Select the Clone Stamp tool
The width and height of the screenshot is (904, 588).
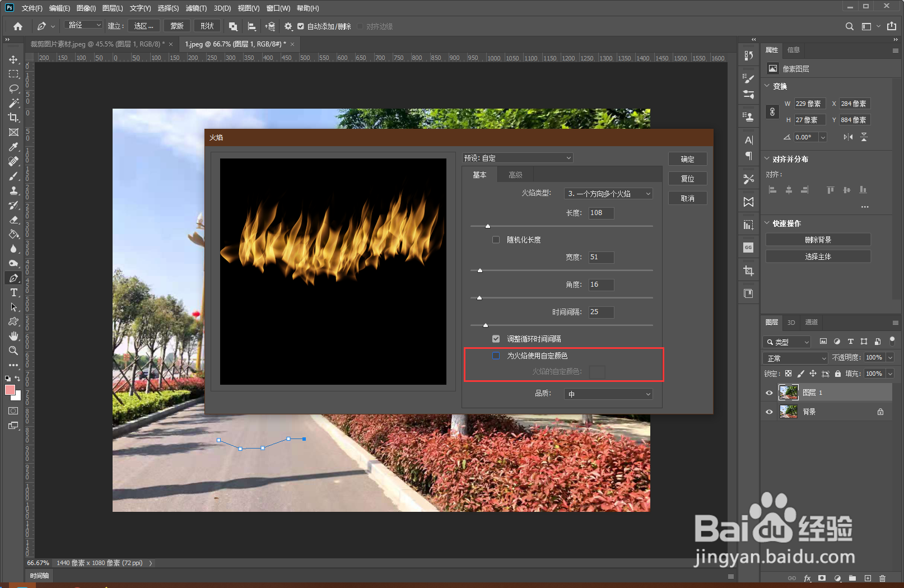(x=13, y=190)
